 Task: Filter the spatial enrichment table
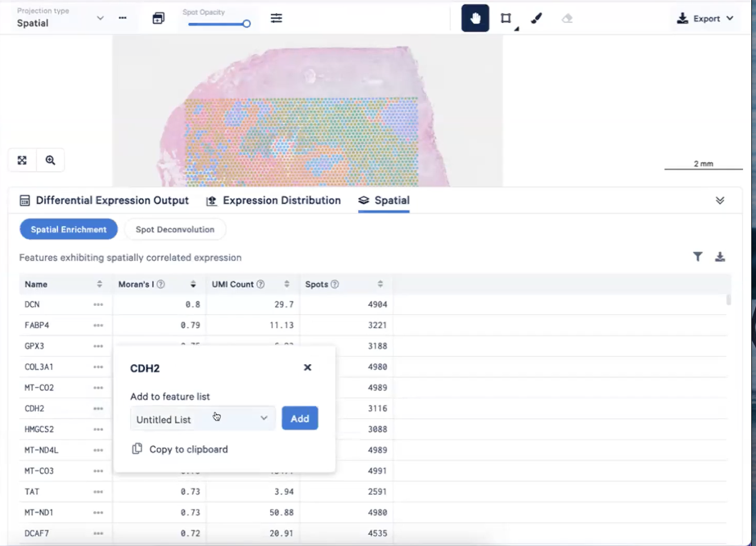697,257
